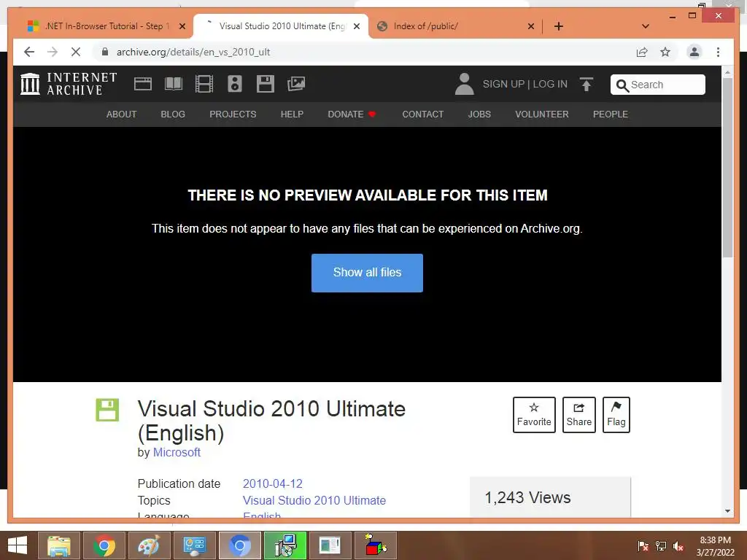747x560 pixels.
Task: Click the browser forward arrow
Action: (53, 52)
